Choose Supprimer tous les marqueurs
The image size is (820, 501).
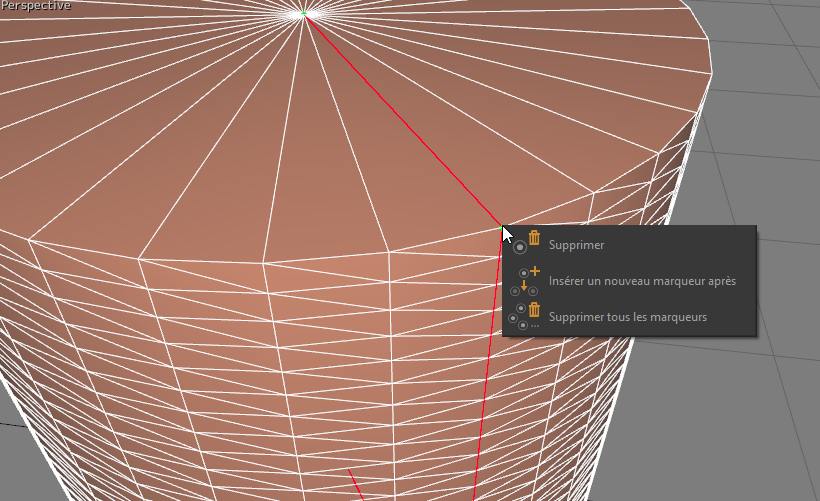point(628,317)
